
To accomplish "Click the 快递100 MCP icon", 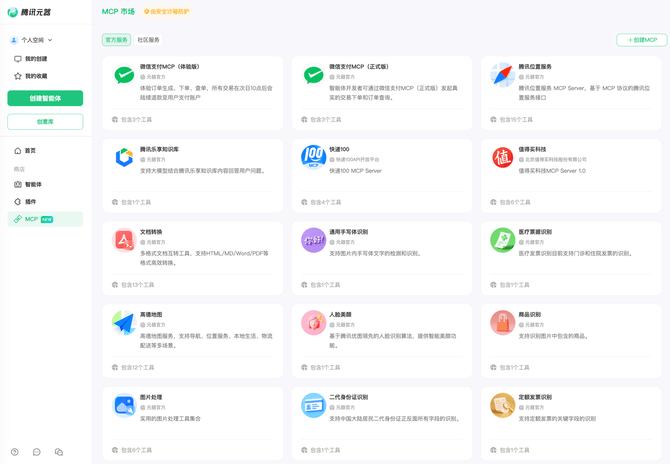I will [x=314, y=157].
